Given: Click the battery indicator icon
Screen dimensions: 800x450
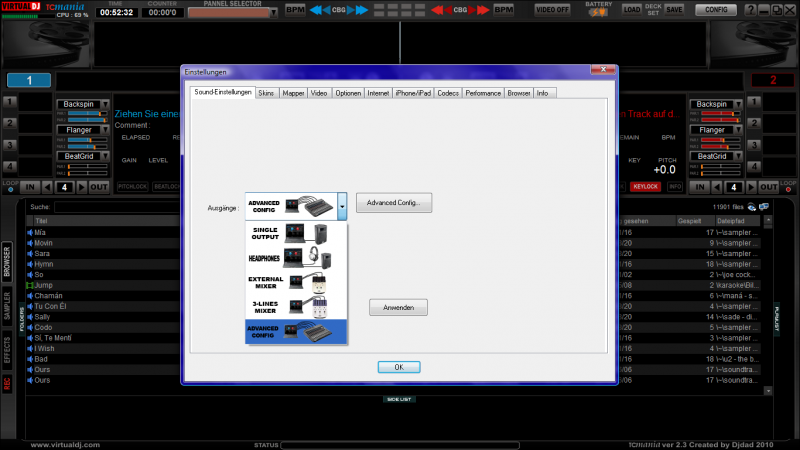Looking at the screenshot, I should tap(598, 12).
